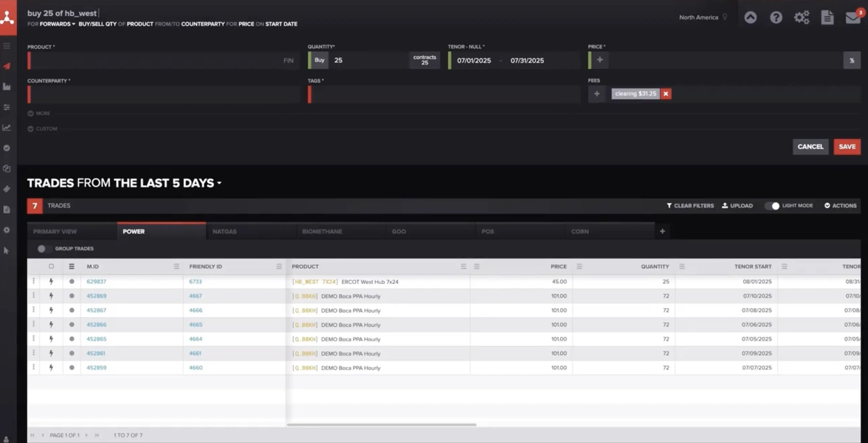Toggle the Light Mode switch
The height and width of the screenshot is (443, 868).
(x=772, y=206)
